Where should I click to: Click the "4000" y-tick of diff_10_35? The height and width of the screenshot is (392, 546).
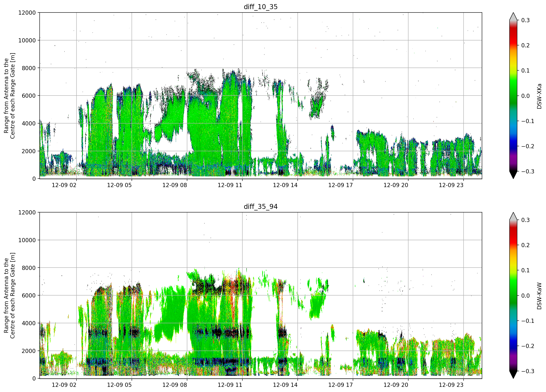point(29,123)
